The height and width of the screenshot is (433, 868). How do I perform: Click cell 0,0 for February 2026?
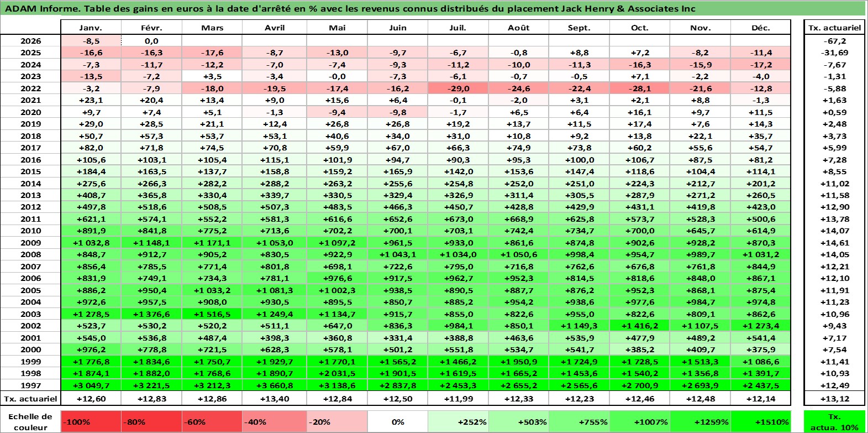[x=151, y=41]
